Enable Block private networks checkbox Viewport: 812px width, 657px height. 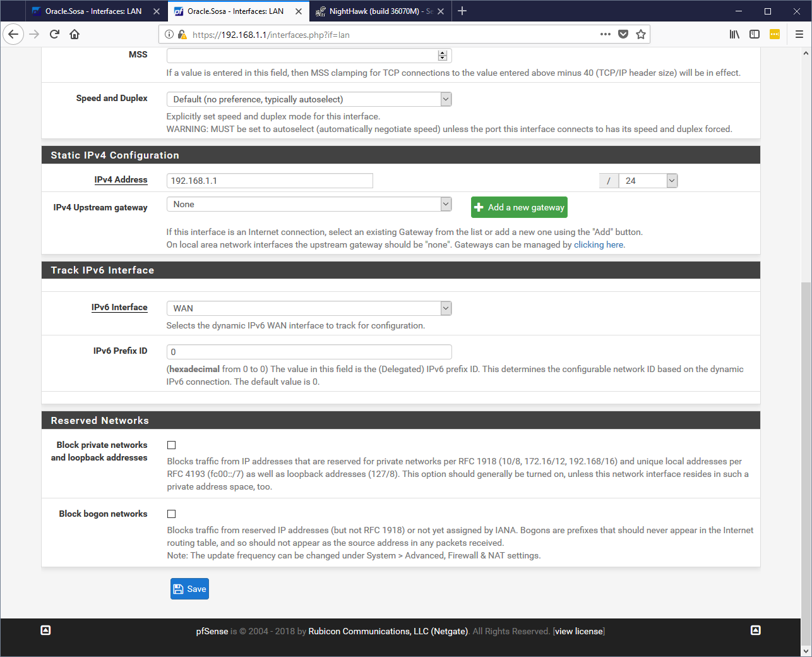click(x=171, y=445)
